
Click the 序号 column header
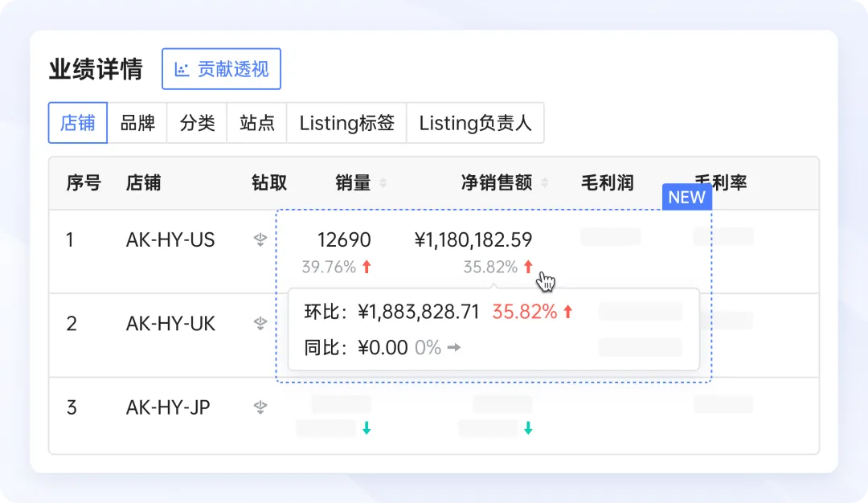(84, 182)
